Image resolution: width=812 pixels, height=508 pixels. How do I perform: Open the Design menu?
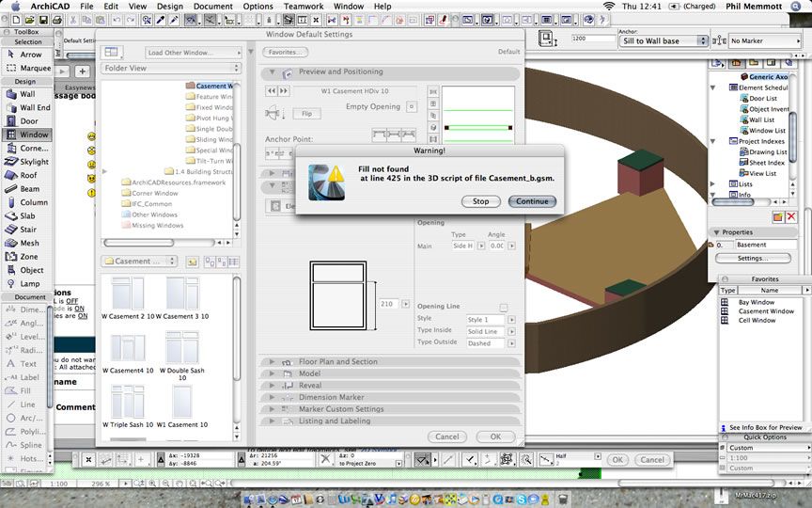pyautogui.click(x=169, y=7)
